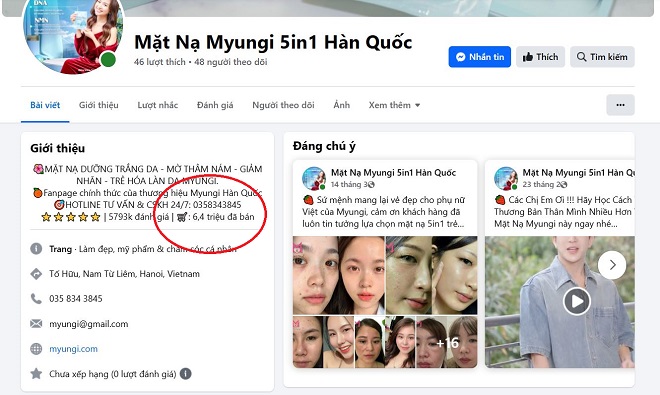Click the Thích like button

click(x=540, y=57)
